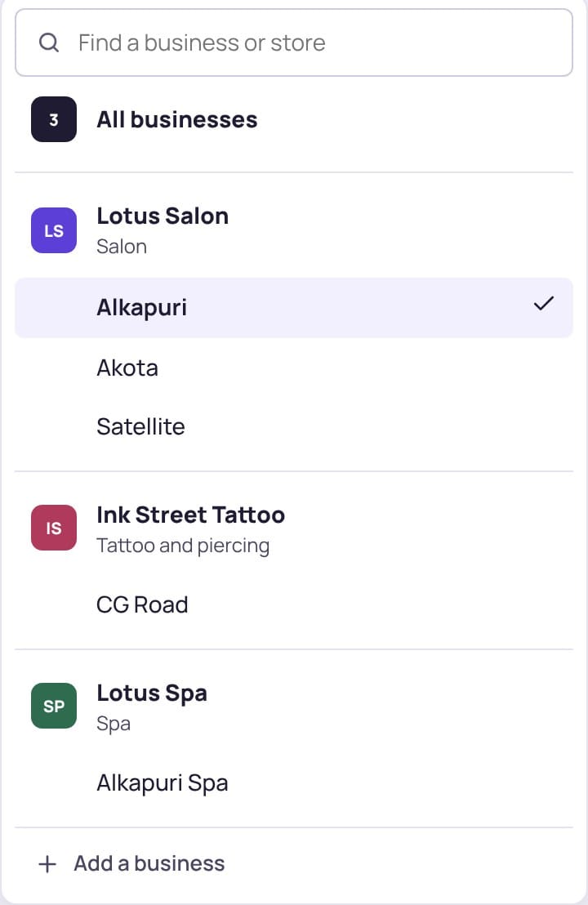Click the 'Tattoo and piercing' subtitle
Screen dimensions: 588x905
183,546
